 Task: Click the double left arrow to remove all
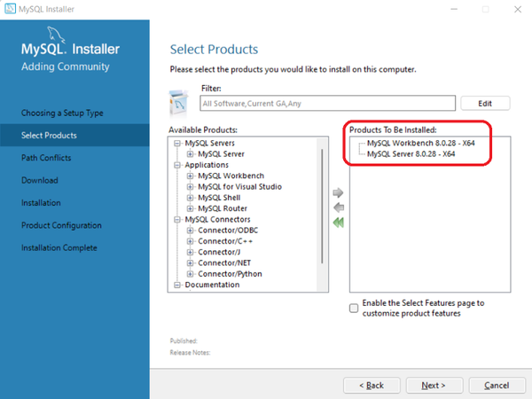pyautogui.click(x=337, y=223)
